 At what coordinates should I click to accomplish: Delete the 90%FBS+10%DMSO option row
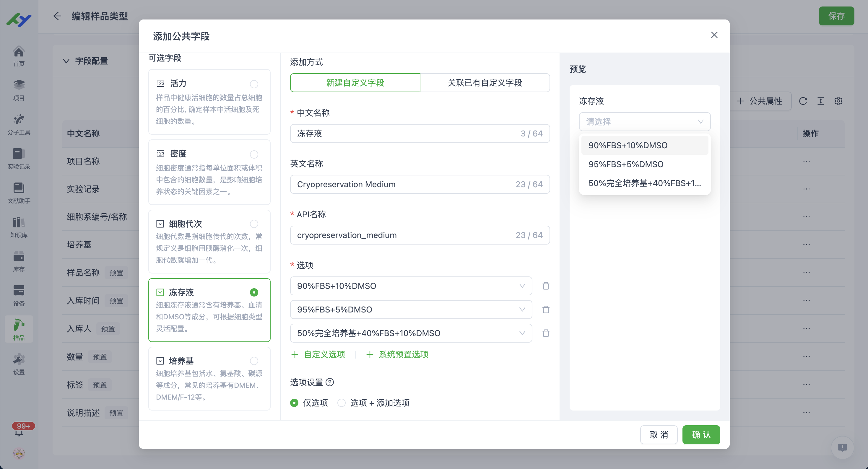(546, 286)
